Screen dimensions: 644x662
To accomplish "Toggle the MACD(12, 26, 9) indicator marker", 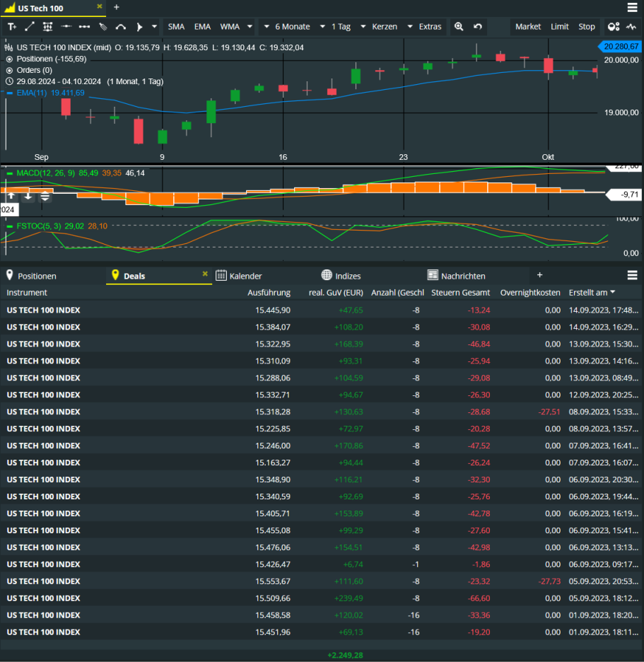I will coord(9,173).
